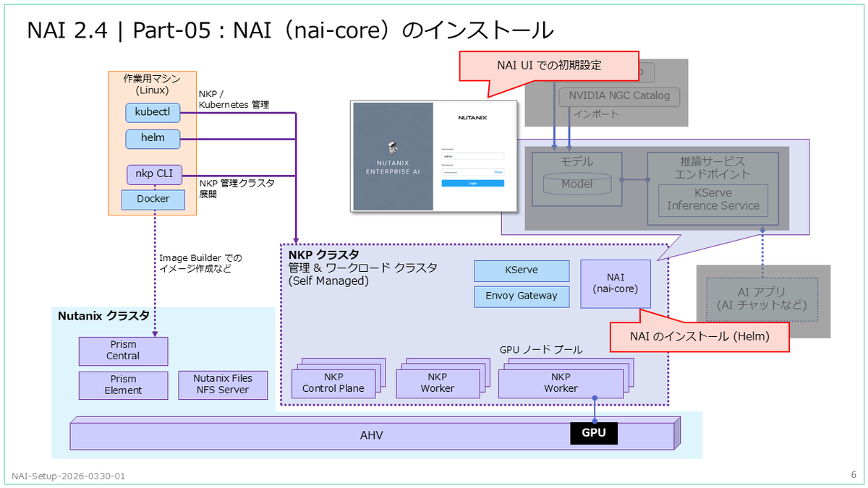Viewport: 868px width, 488px height.
Task: Select the kubectl box
Action: click(x=153, y=113)
